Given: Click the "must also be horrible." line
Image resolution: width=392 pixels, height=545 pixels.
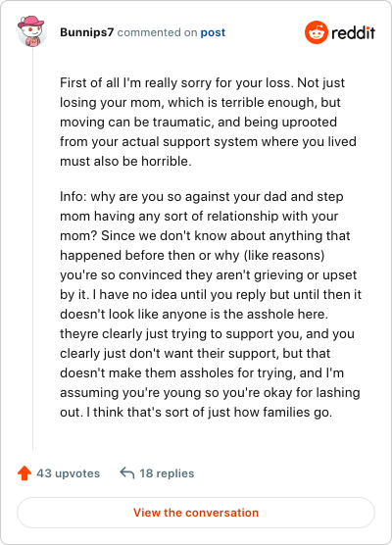Looking at the screenshot, I should coord(125,162).
